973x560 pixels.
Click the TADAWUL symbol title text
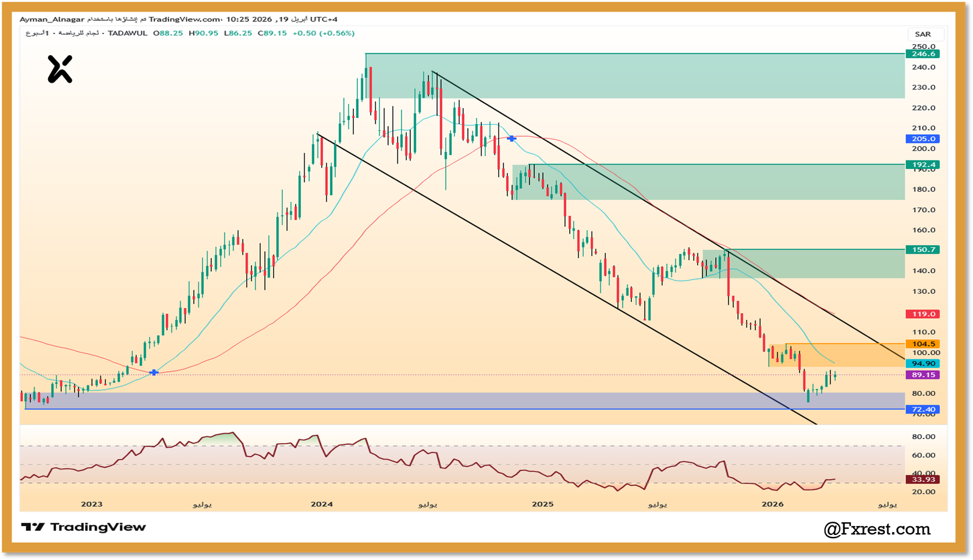click(x=128, y=33)
